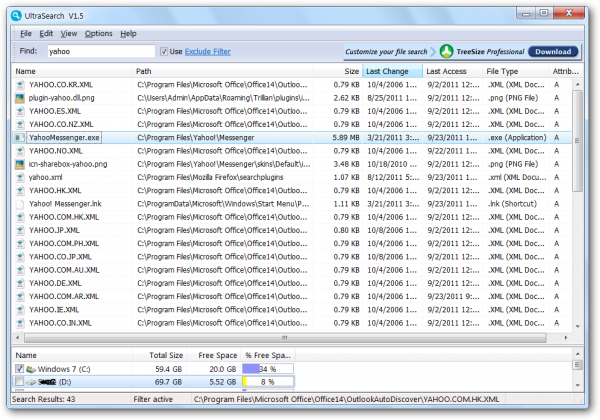This screenshot has height=420, width=600.
Task: Click the XML file icon of YAHOO.CO.KR.XML
Action: click(20, 85)
